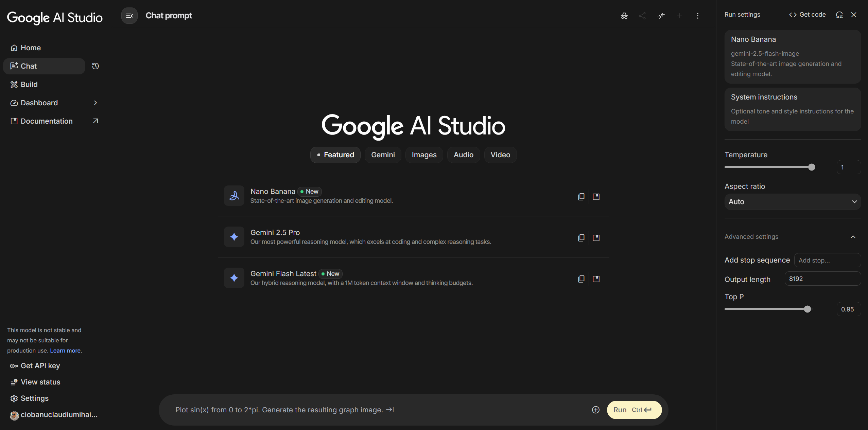Click View status
Image resolution: width=868 pixels, height=430 pixels.
tap(35, 382)
